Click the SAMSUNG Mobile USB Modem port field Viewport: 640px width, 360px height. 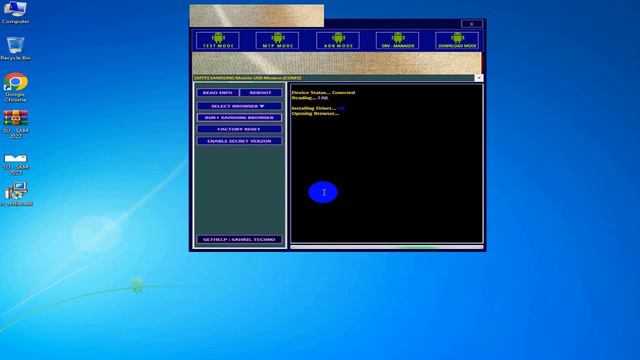point(333,78)
